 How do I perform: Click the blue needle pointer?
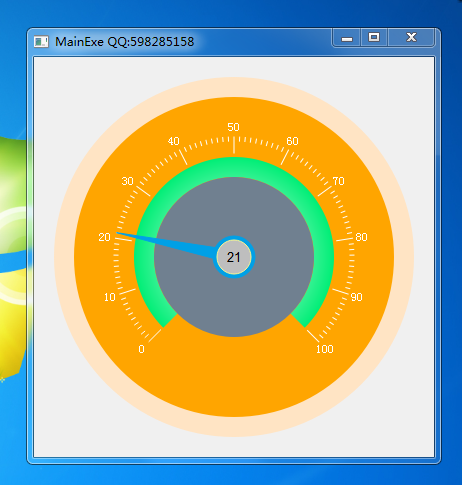(x=167, y=244)
